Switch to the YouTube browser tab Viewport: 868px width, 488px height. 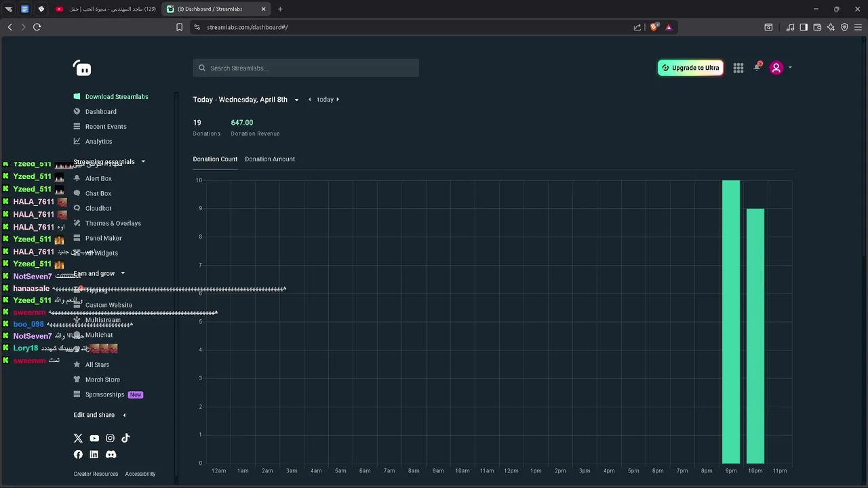(105, 9)
